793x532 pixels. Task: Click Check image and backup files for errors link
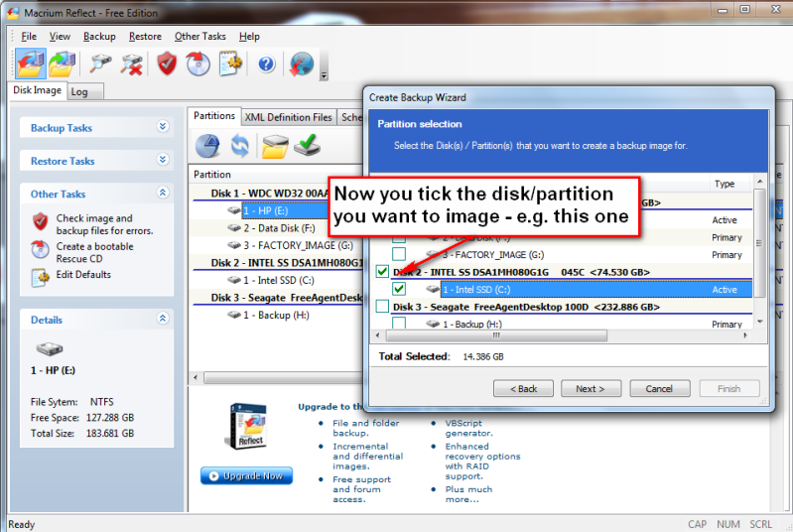104,224
